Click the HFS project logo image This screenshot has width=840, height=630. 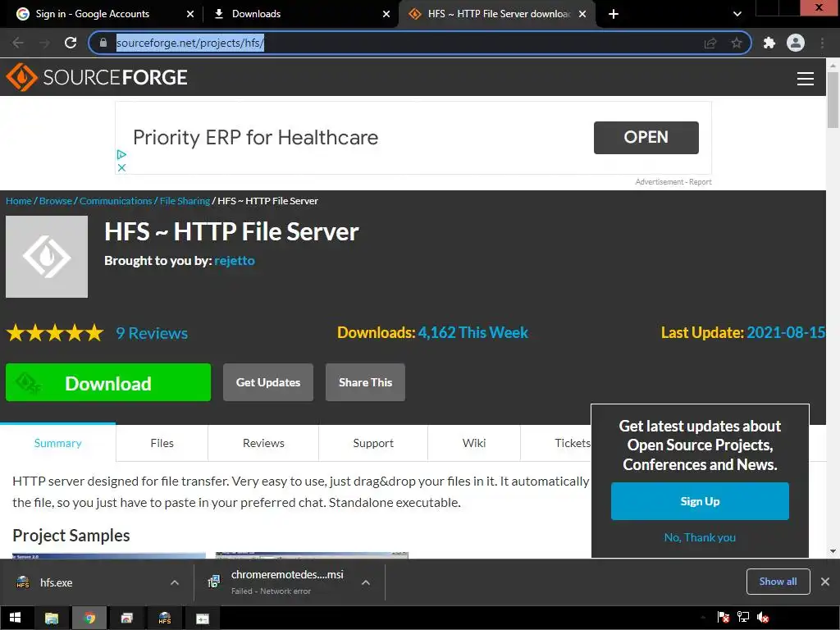(47, 257)
